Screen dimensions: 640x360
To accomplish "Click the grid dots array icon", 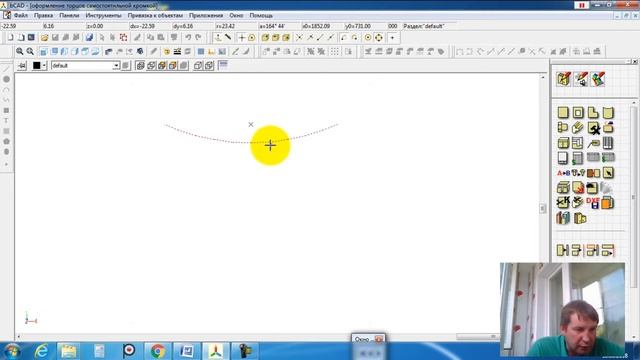I will coord(335,51).
